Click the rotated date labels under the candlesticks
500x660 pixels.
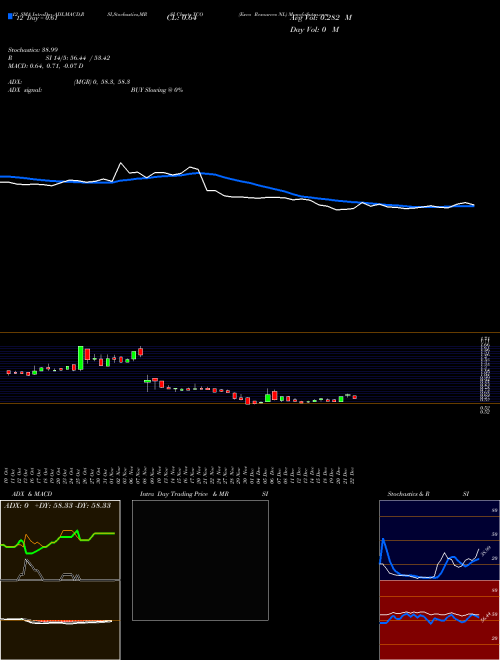pyautogui.click(x=179, y=476)
